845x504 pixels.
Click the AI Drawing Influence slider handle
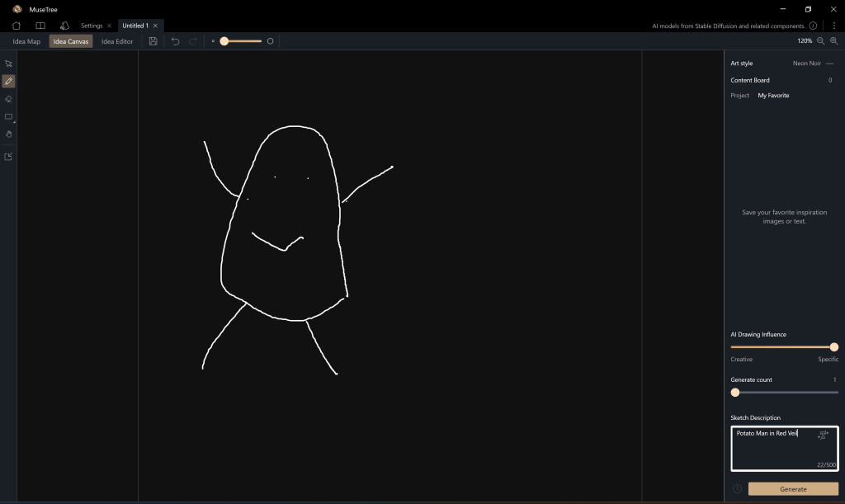[833, 347]
